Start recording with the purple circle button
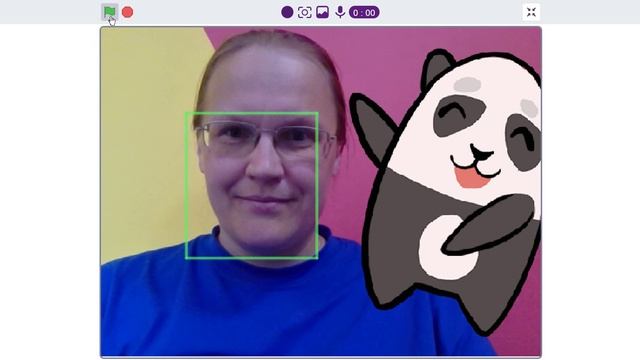The width and height of the screenshot is (640, 360). click(287, 12)
